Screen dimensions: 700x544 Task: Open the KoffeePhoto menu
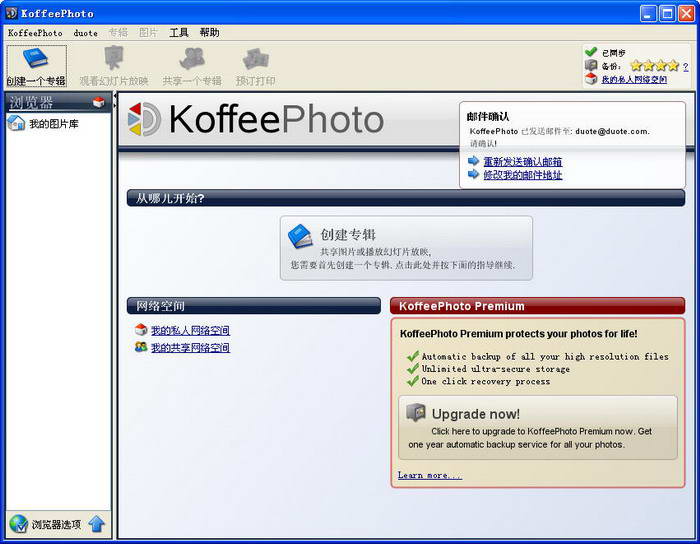[x=35, y=33]
